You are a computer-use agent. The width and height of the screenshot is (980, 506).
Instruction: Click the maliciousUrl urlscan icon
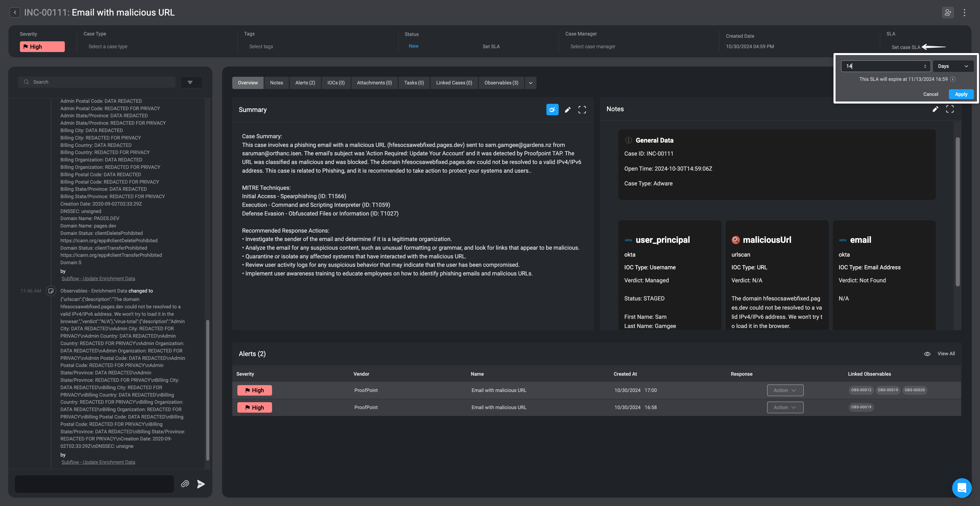(x=736, y=240)
